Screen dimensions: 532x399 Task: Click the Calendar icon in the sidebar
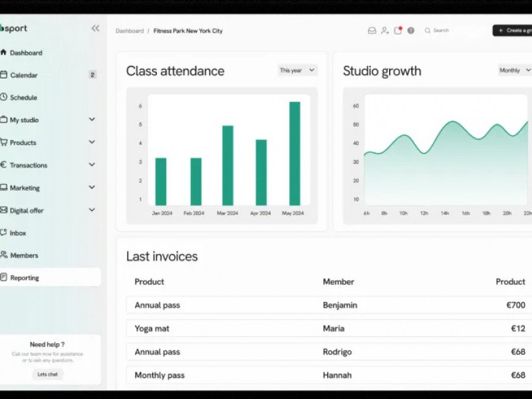click(x=4, y=75)
